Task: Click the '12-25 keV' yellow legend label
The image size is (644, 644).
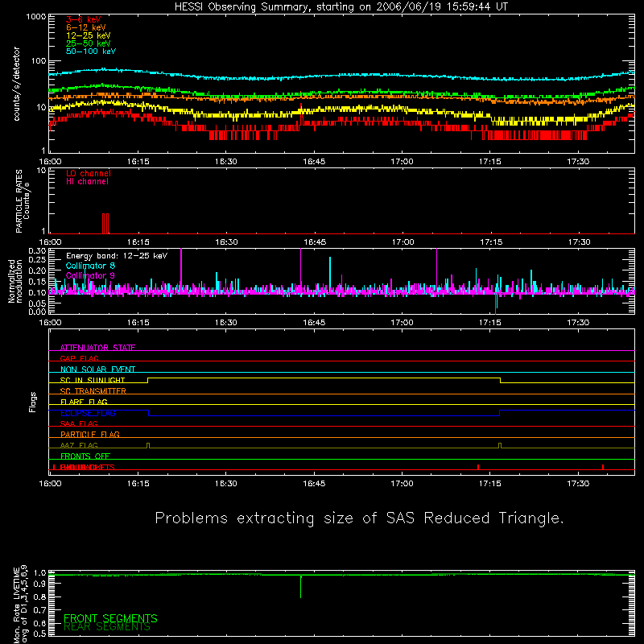Action: (88, 35)
